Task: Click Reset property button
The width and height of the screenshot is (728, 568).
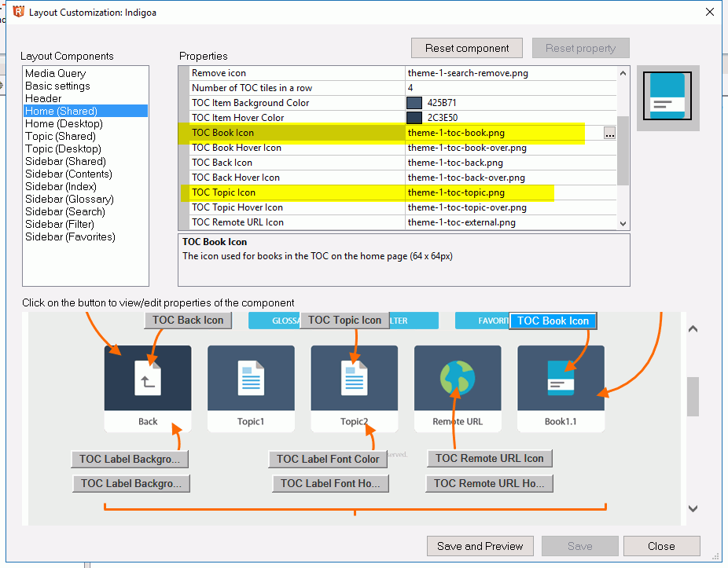Action: point(580,48)
